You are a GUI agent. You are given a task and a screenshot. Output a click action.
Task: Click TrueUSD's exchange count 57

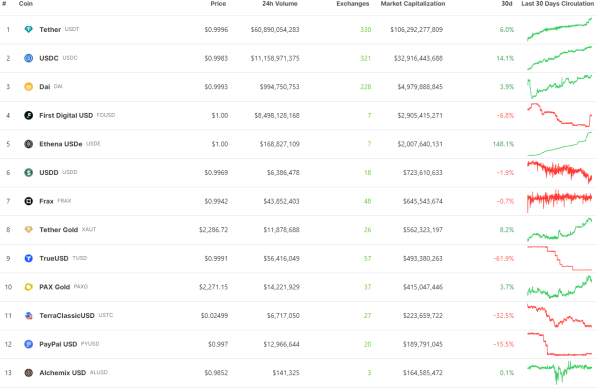tap(367, 258)
